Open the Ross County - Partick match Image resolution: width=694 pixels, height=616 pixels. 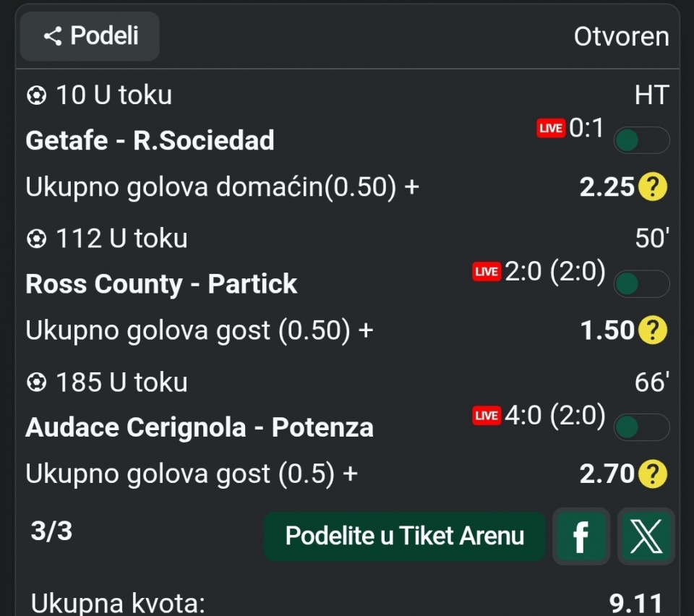[x=161, y=284]
